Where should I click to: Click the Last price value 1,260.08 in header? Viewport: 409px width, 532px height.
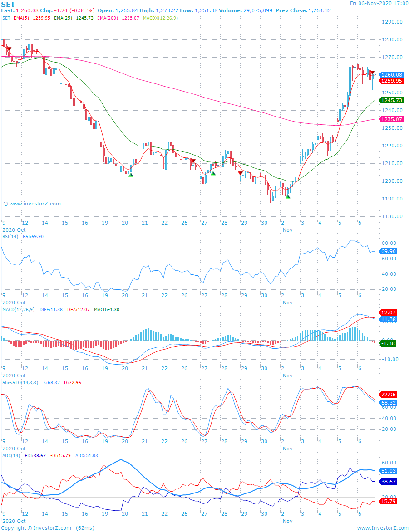tap(27, 10)
